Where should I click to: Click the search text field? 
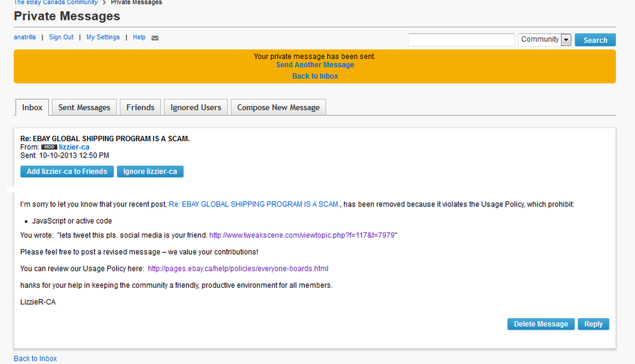click(x=461, y=39)
